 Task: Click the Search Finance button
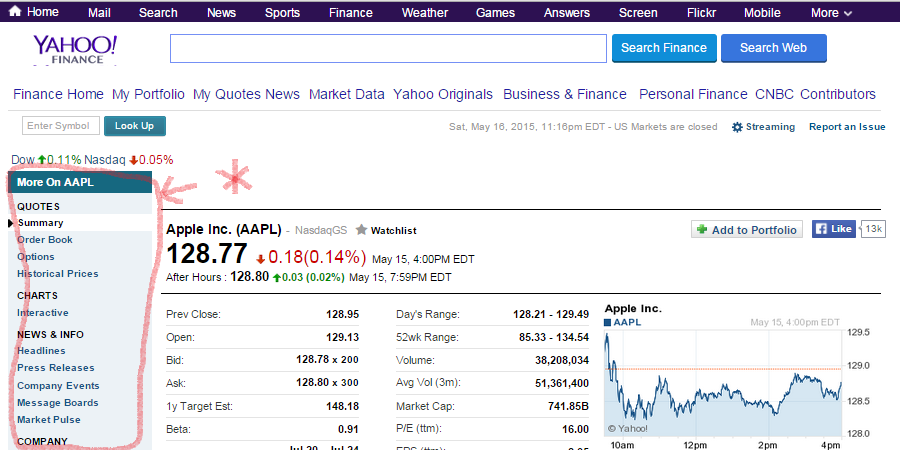tap(664, 48)
